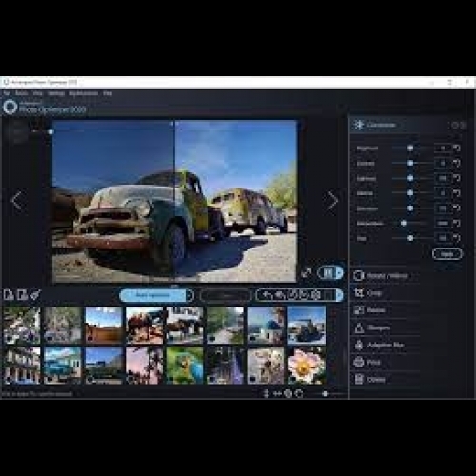Tick checkbox on the first thumbnail in top row
Screen dimensions: 476x476
pos(9,338)
